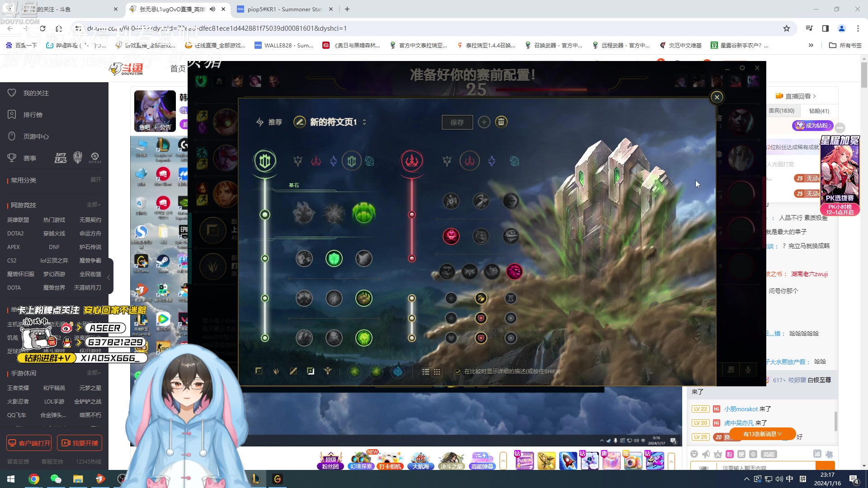Mute the playing Douyu stream tab
The image size is (868, 488).
[x=212, y=9]
